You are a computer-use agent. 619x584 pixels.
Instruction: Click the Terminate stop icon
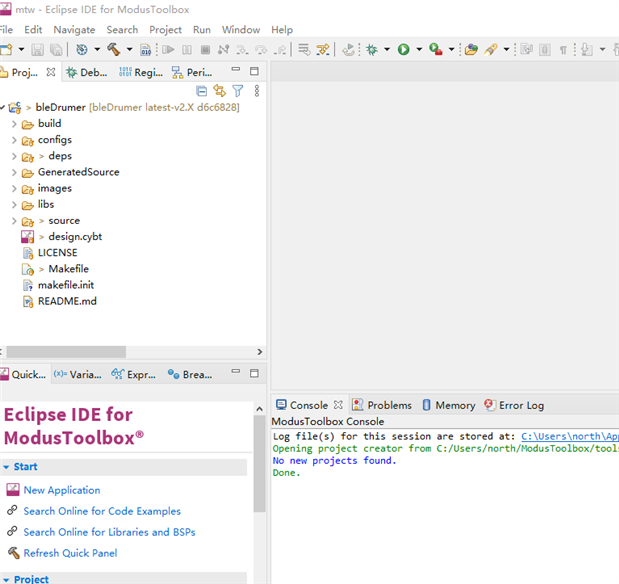point(205,49)
